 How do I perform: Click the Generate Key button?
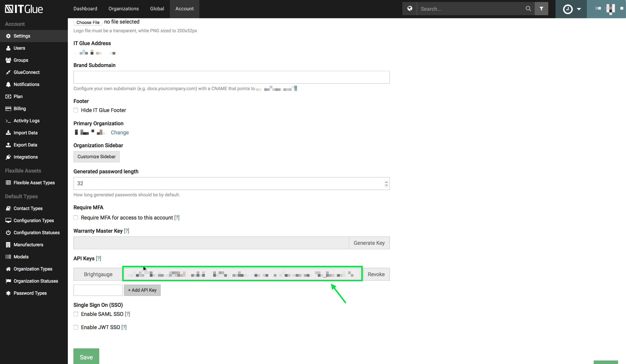369,243
